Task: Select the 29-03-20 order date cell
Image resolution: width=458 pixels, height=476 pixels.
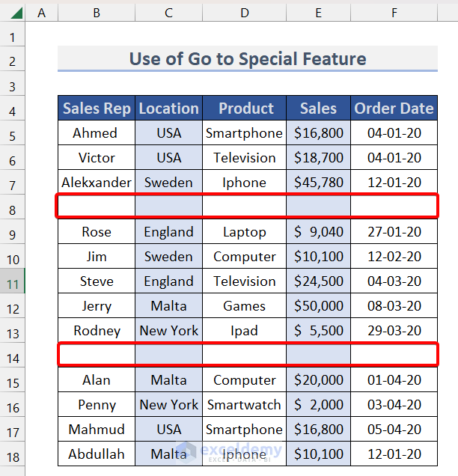Action: [x=394, y=331]
